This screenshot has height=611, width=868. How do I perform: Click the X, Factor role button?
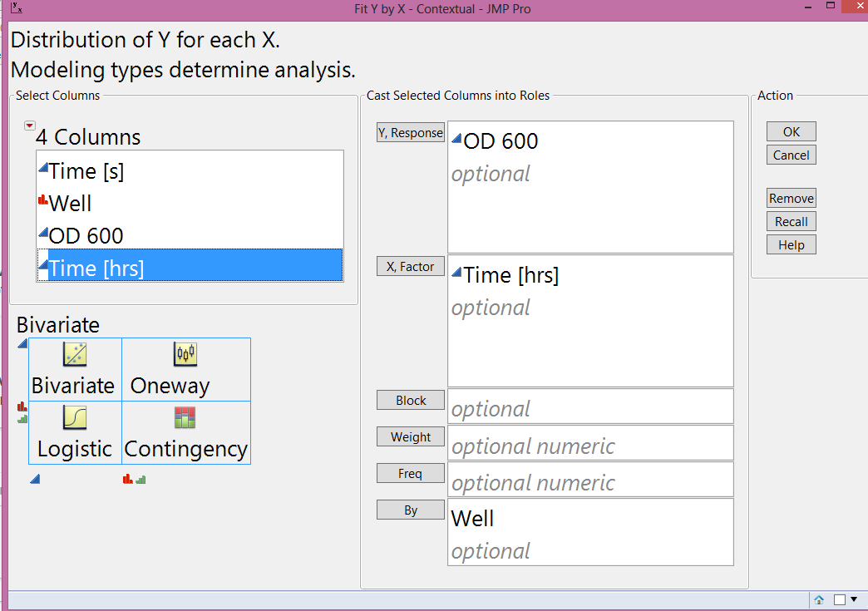(x=410, y=266)
